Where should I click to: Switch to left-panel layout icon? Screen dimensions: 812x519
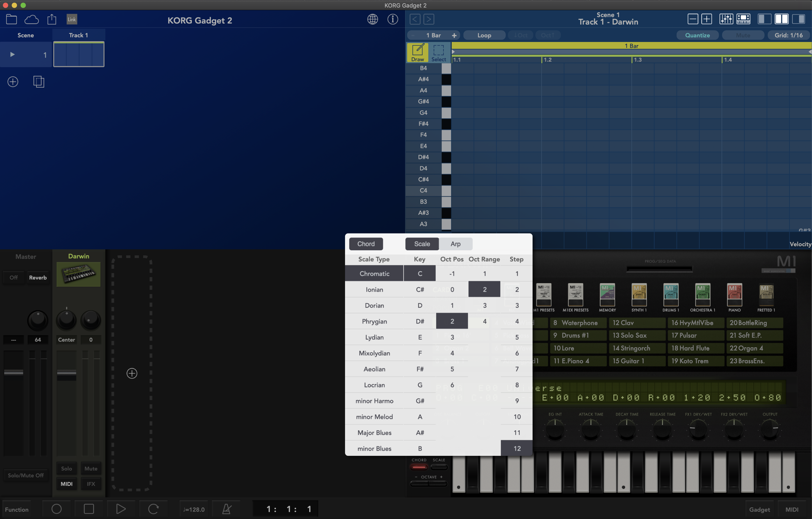pos(764,19)
